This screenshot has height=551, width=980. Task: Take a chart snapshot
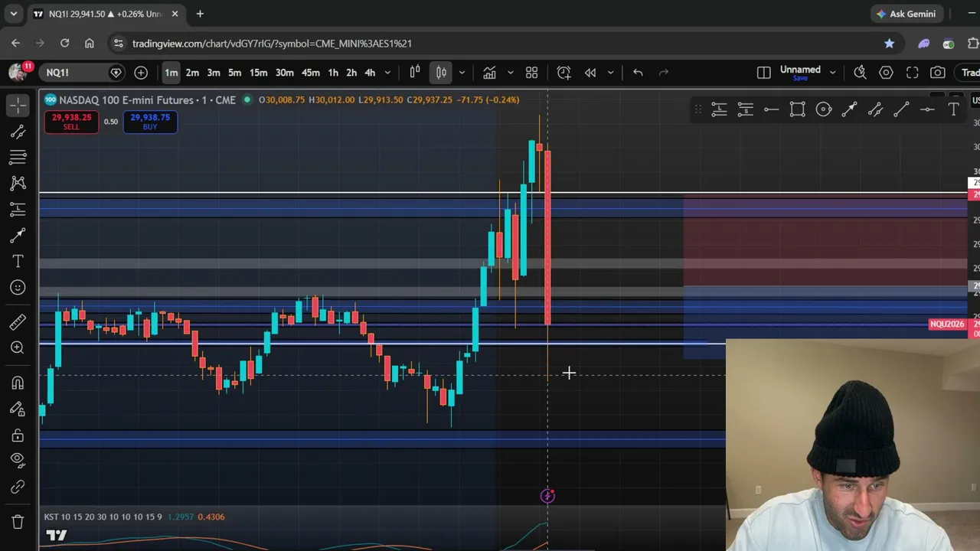click(x=938, y=73)
